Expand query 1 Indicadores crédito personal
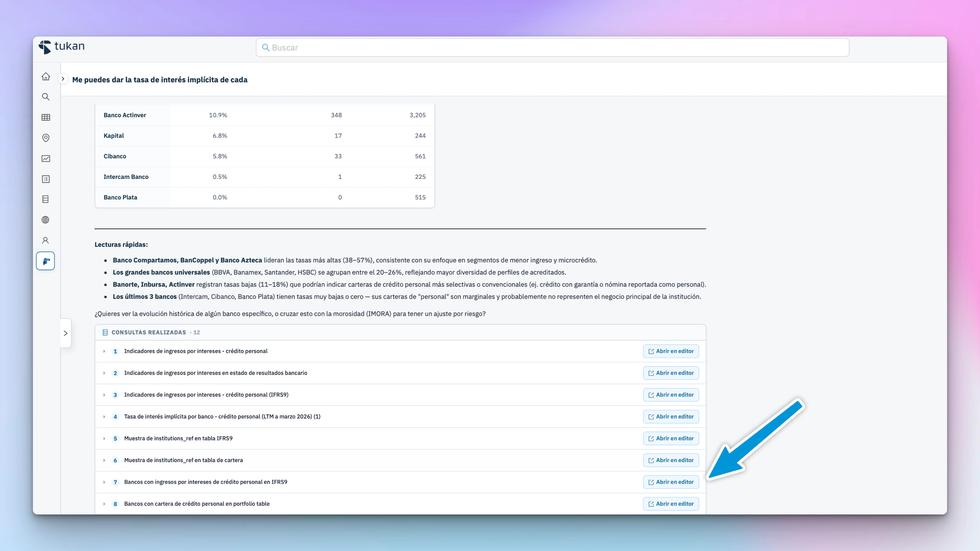This screenshot has width=980, height=551. pos(104,351)
